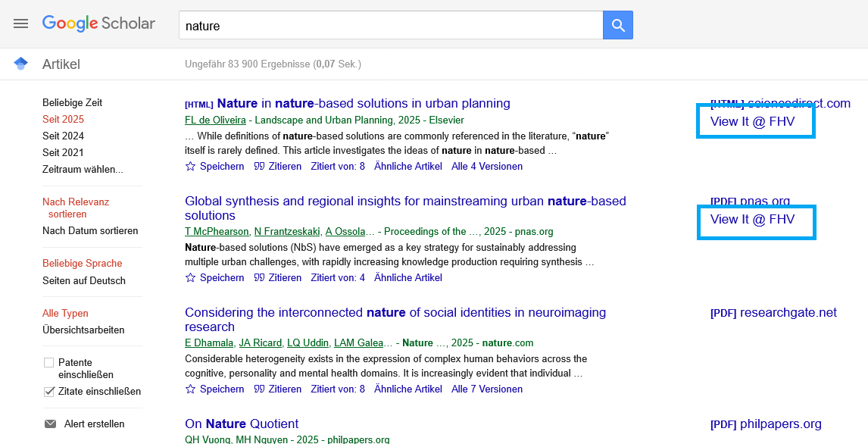Select Übersichtsarbeiten type filter

[x=83, y=330]
